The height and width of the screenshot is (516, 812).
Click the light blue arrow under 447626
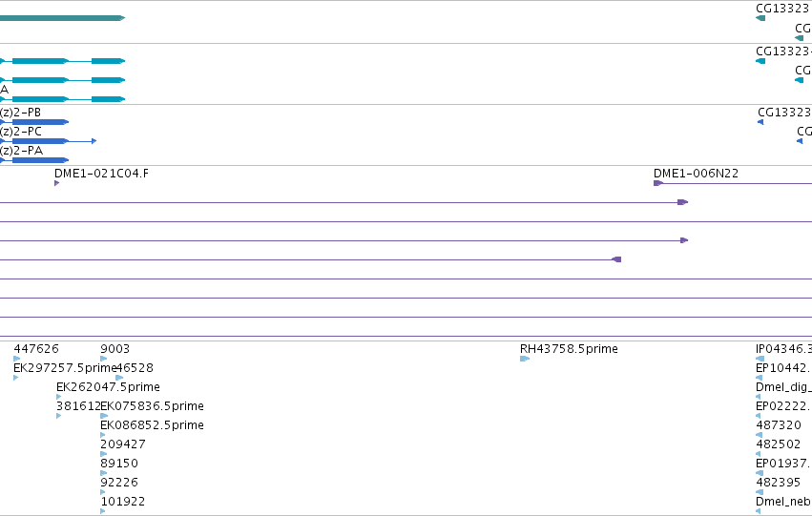[x=16, y=359]
